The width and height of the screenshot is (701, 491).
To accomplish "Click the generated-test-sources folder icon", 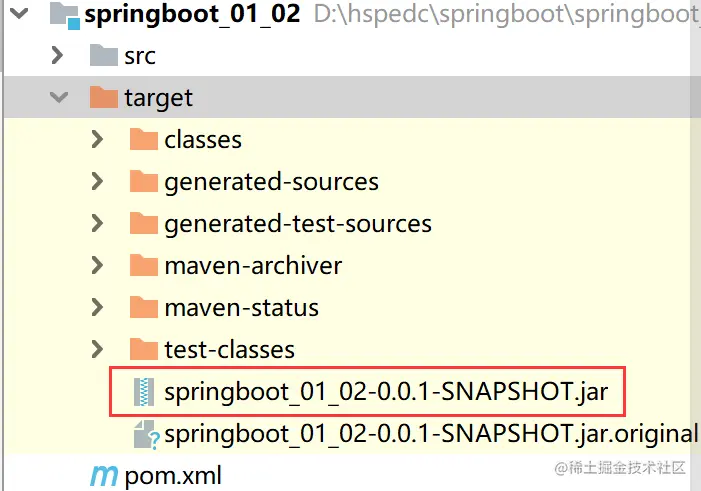I will [144, 223].
